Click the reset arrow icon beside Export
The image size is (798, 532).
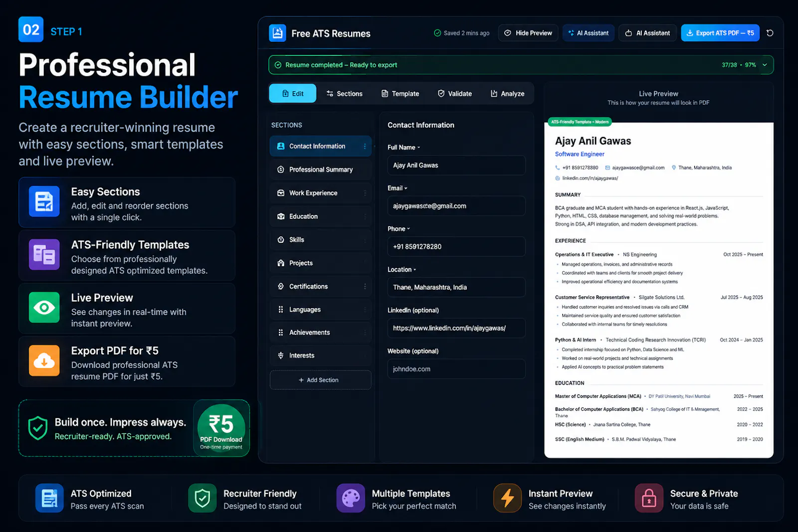pyautogui.click(x=770, y=33)
